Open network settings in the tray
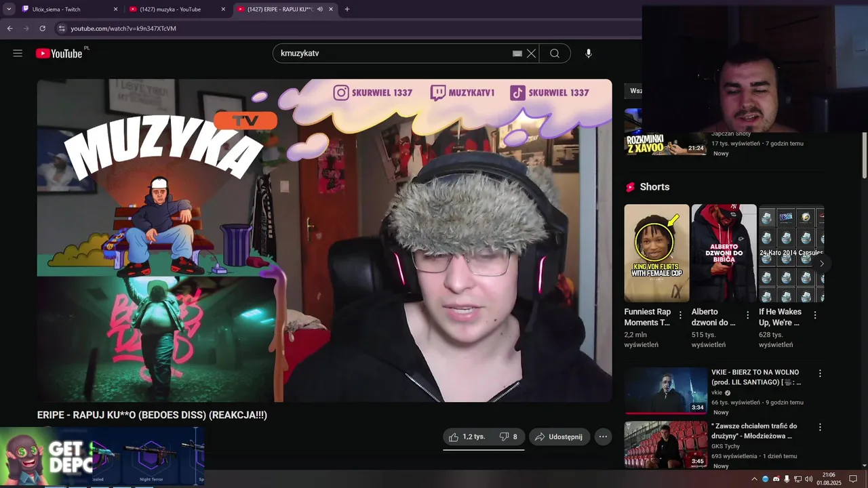Image resolution: width=868 pixels, height=488 pixels. pyautogui.click(x=797, y=479)
